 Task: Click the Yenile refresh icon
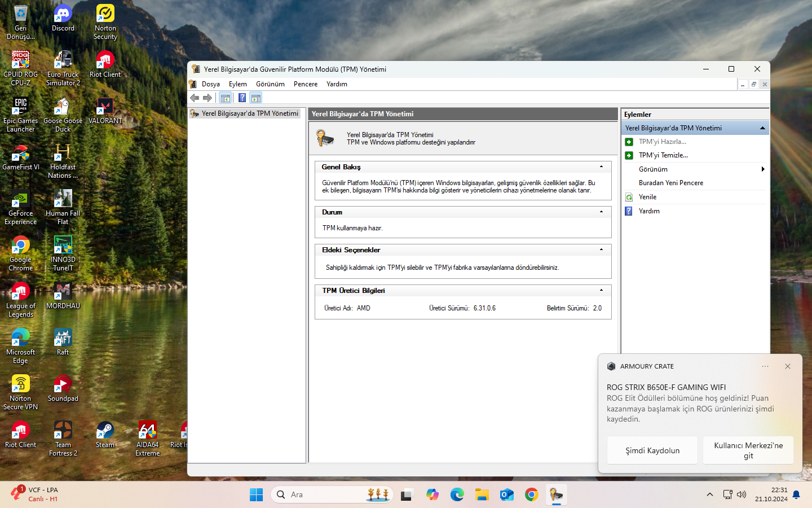click(629, 197)
